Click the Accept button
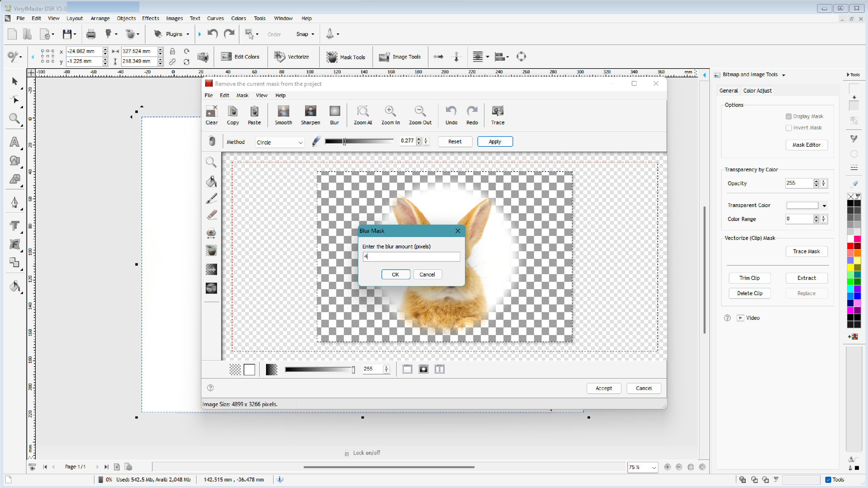 click(x=603, y=388)
